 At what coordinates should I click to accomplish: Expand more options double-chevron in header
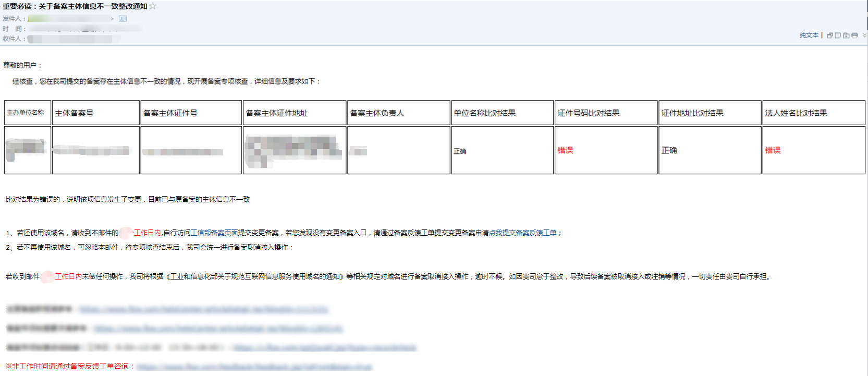click(x=864, y=35)
